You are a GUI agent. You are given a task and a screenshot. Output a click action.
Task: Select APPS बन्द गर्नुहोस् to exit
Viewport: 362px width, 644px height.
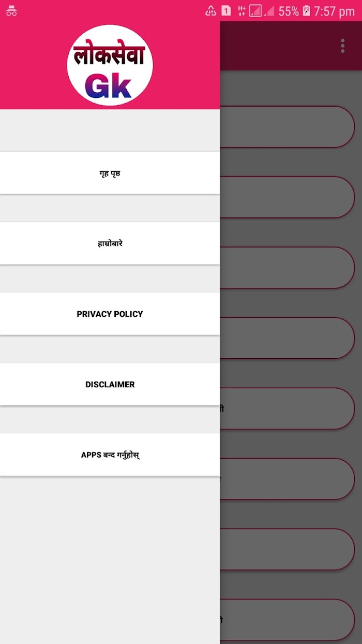point(110,455)
